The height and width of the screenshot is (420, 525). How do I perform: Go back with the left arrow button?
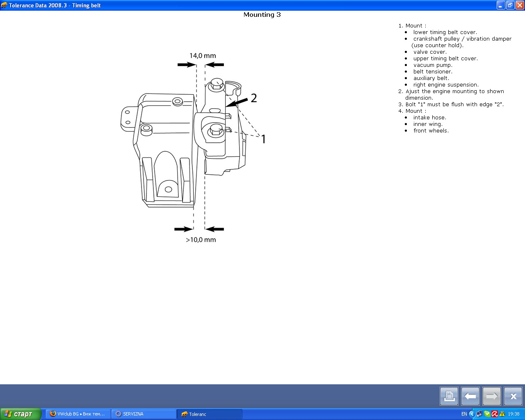pos(470,396)
